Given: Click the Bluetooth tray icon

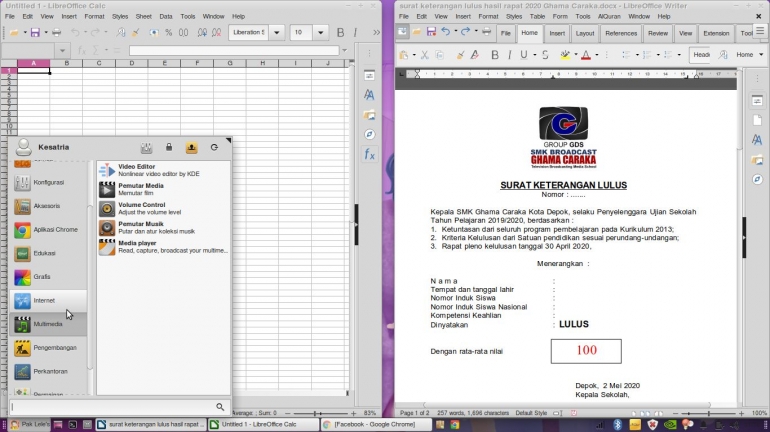Looking at the screenshot, I should (x=617, y=424).
